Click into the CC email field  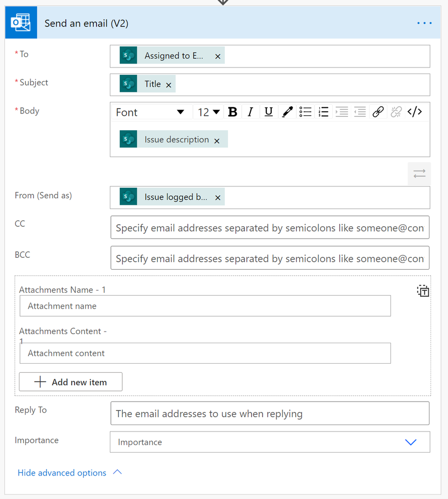coord(270,228)
